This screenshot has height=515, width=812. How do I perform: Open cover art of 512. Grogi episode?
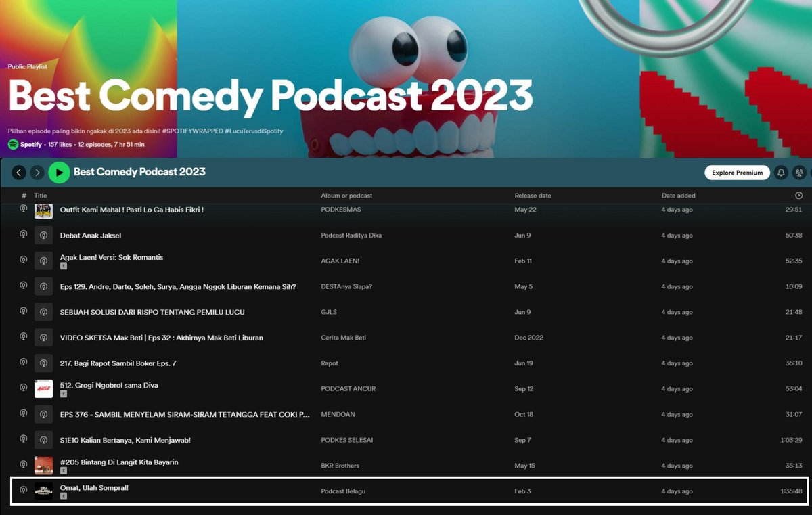click(x=43, y=388)
